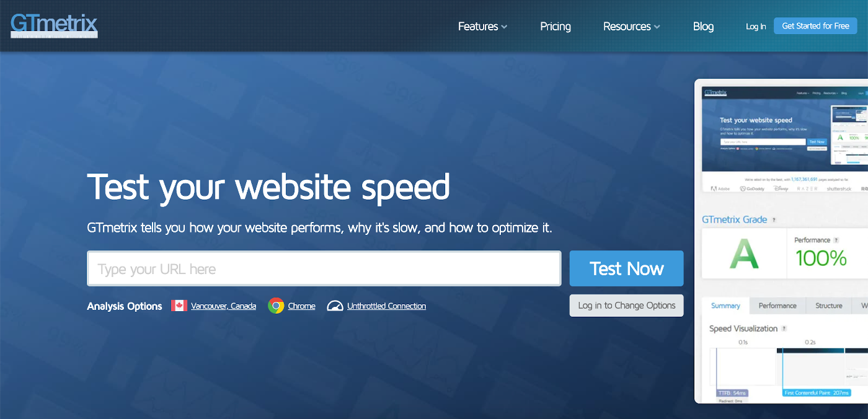Click the large green A grade
This screenshot has height=419, width=868.
[x=743, y=254]
